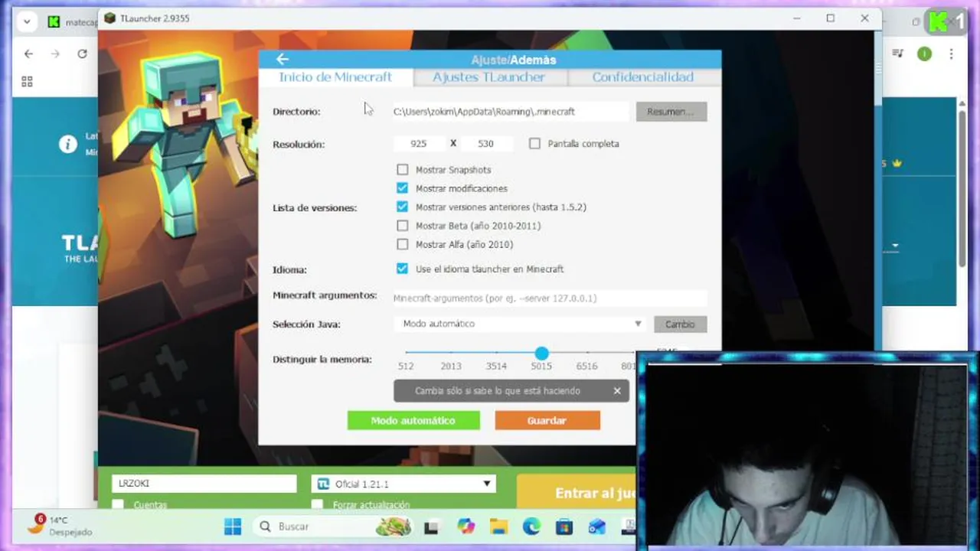Click the Entrar al juego button
The height and width of the screenshot is (551, 980).
[x=577, y=492]
